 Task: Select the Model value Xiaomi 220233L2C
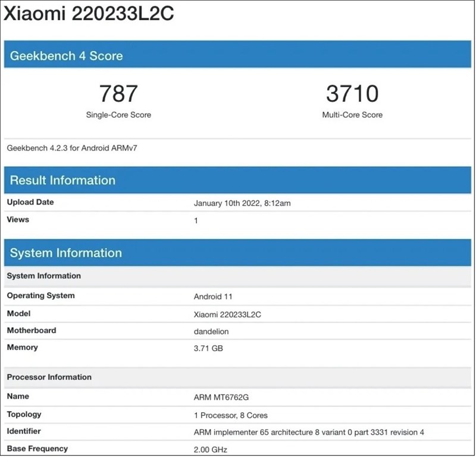tap(227, 315)
